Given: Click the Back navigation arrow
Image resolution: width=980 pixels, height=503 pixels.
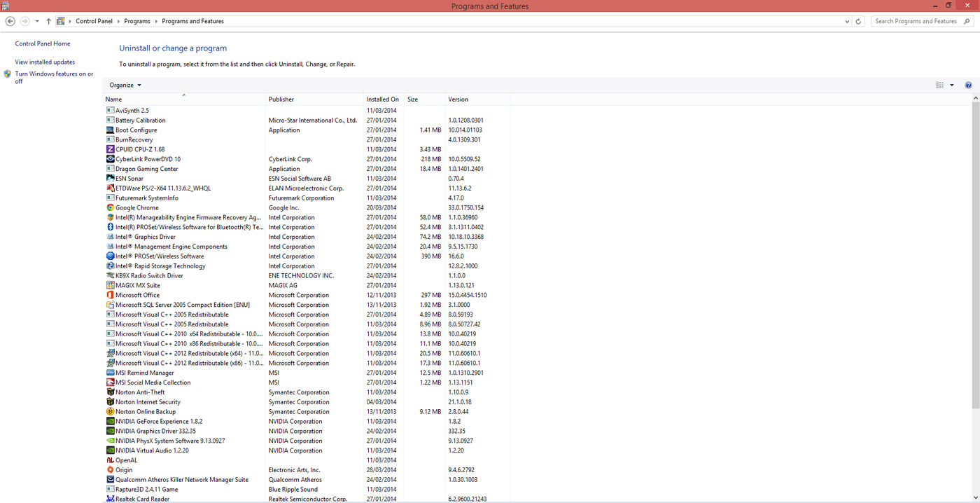Looking at the screenshot, I should (x=10, y=21).
